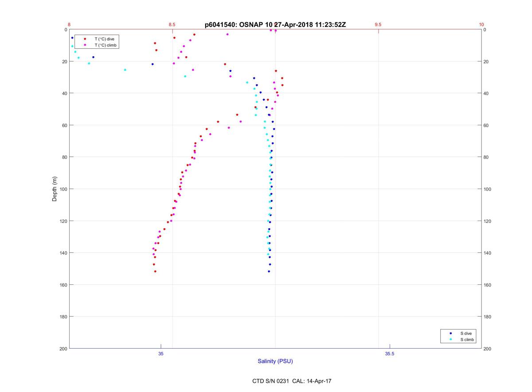Click left depth axis tick label 20
532x392 pixels.
click(x=64, y=62)
